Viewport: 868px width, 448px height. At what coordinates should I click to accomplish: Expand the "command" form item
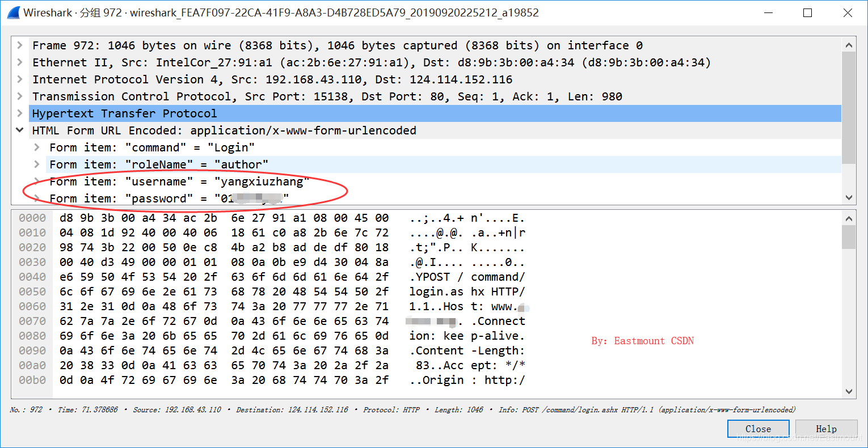[x=37, y=147]
